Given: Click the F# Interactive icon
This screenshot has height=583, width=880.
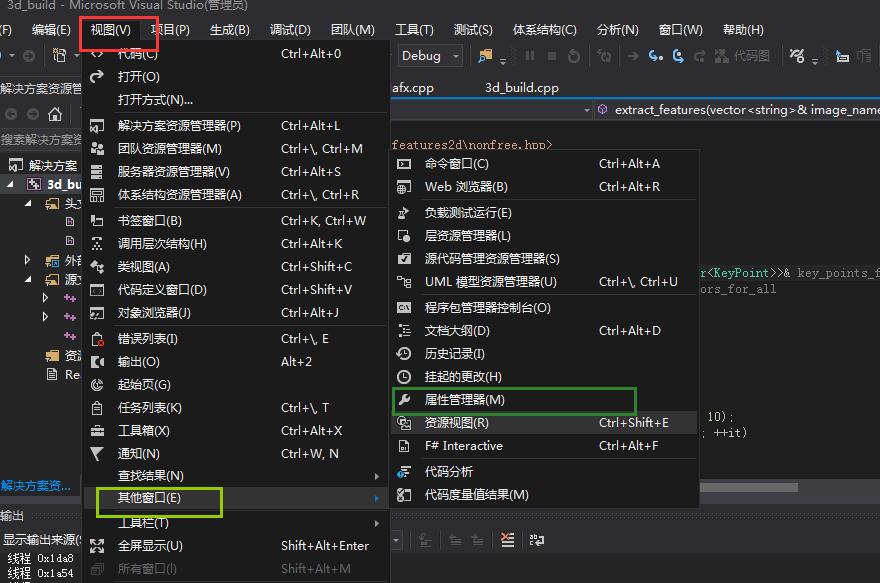Looking at the screenshot, I should click(x=404, y=446).
